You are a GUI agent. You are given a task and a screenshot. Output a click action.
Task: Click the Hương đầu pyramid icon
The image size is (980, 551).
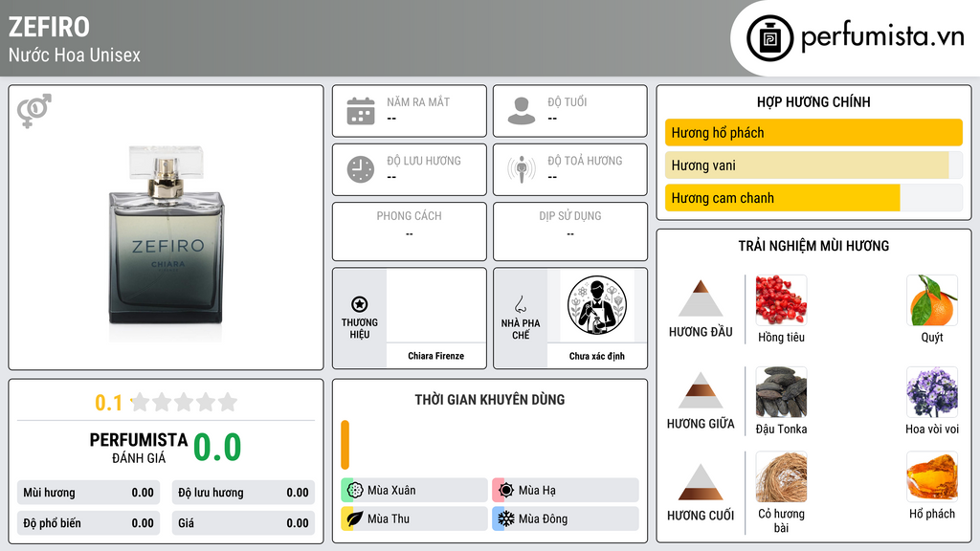701,298
